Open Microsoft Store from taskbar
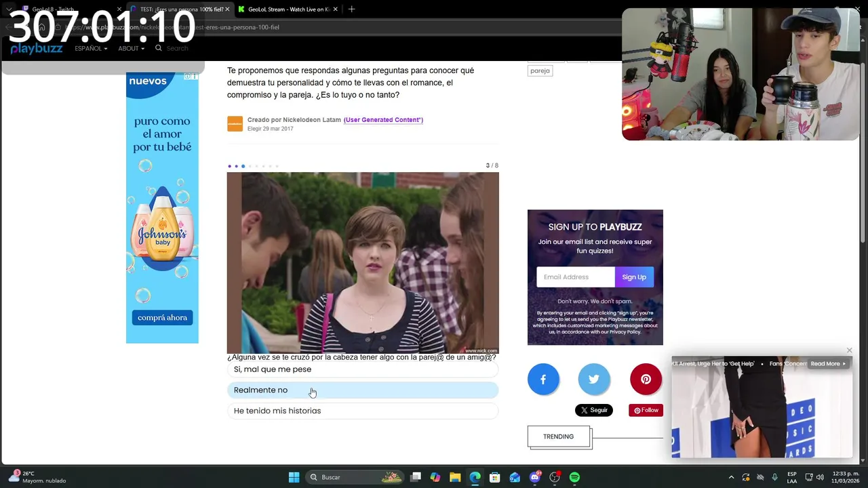 495,477
